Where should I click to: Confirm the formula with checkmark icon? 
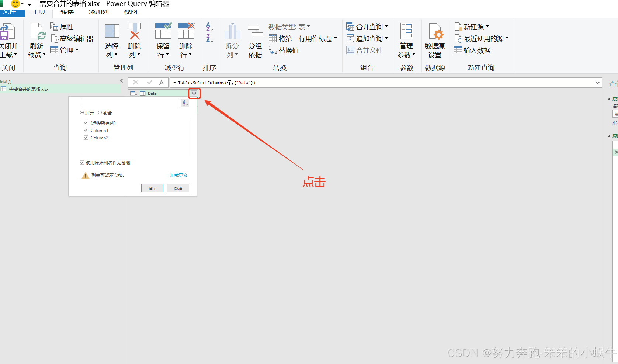pos(149,83)
